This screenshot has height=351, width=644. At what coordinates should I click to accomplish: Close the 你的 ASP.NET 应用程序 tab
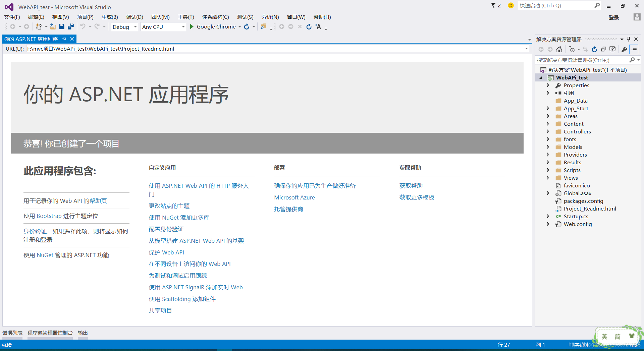coord(72,39)
